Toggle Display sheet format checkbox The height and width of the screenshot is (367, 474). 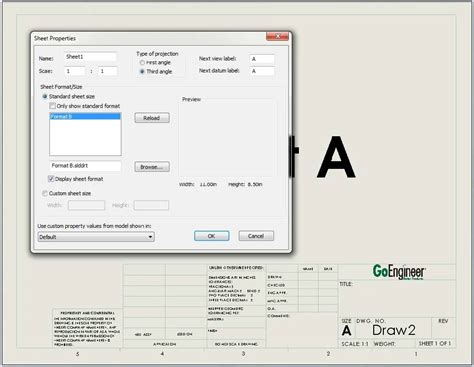[51, 179]
